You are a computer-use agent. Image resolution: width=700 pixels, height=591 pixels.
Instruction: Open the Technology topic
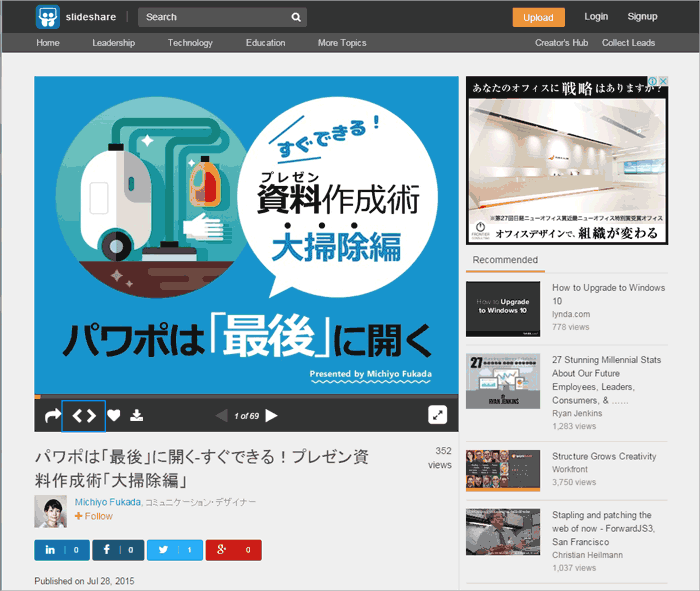190,43
